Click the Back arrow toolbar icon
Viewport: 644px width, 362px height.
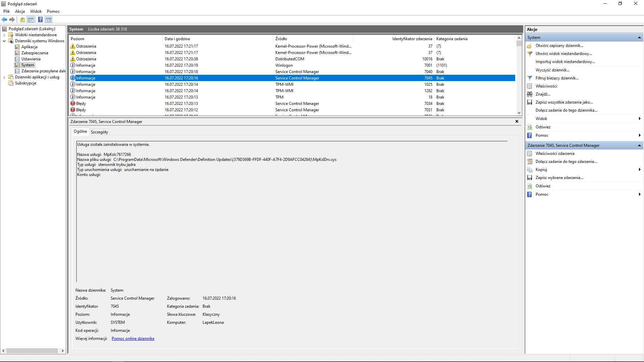click(x=4, y=19)
